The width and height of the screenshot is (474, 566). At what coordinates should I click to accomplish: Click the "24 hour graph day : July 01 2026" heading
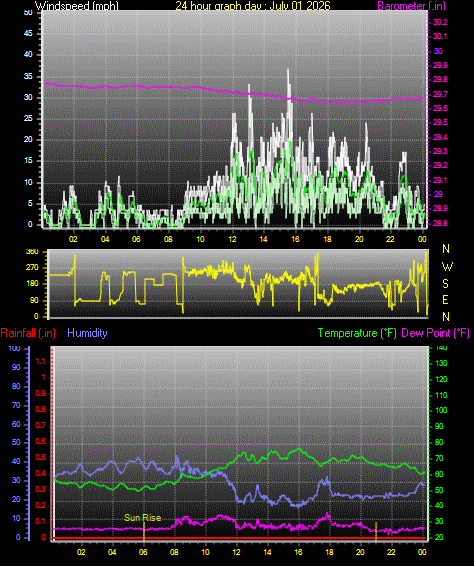tap(253, 5)
